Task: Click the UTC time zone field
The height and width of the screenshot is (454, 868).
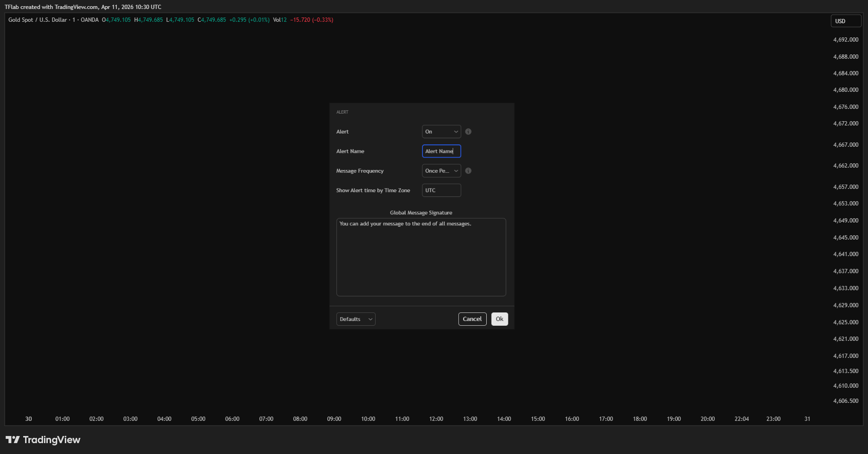Action: pyautogui.click(x=441, y=190)
